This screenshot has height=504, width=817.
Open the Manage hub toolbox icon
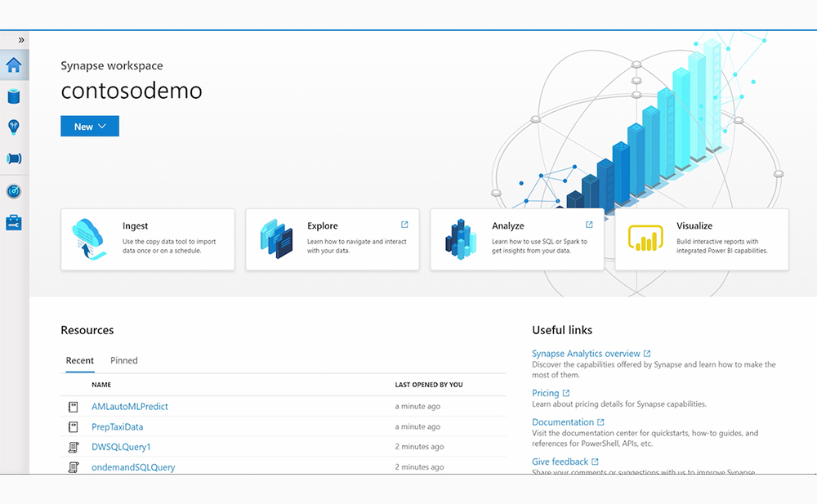(13, 221)
